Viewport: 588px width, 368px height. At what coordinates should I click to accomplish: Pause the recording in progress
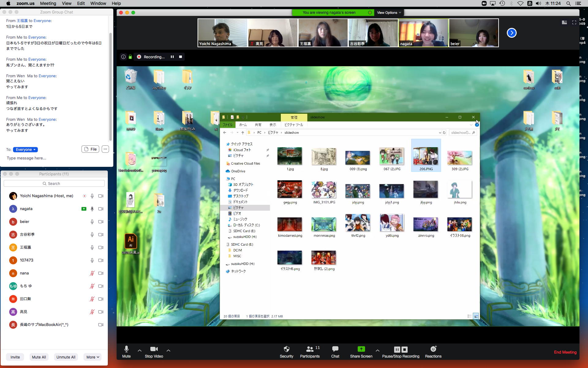point(172,57)
